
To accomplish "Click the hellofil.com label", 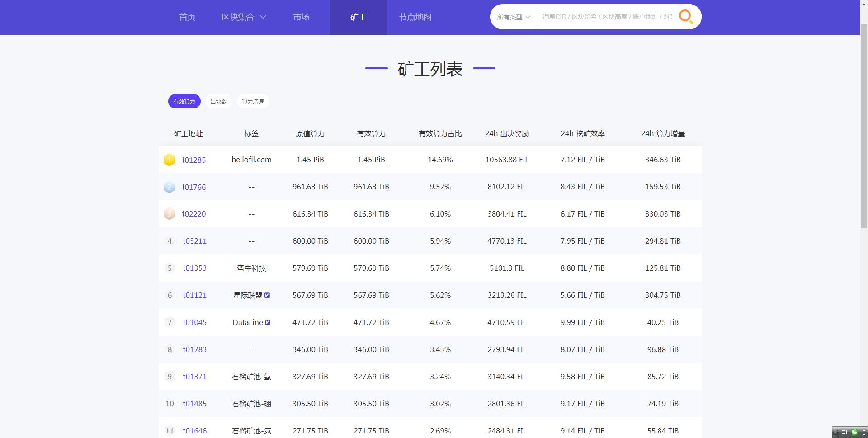I will coord(251,160).
